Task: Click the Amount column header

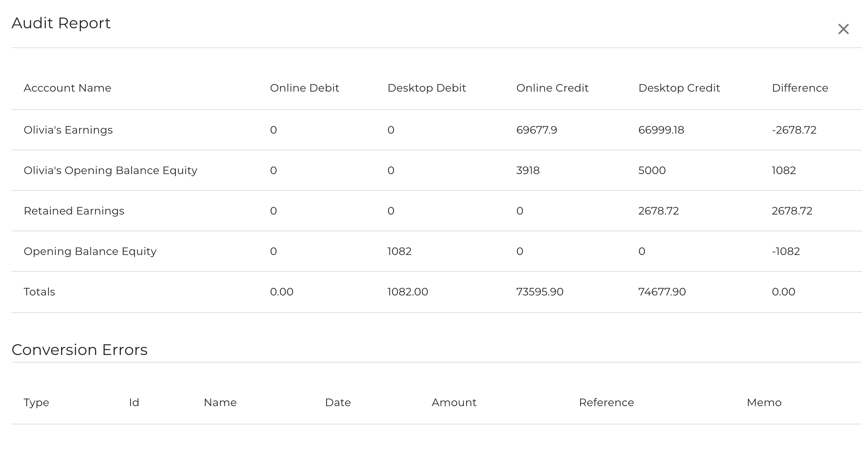Action: 454,403
